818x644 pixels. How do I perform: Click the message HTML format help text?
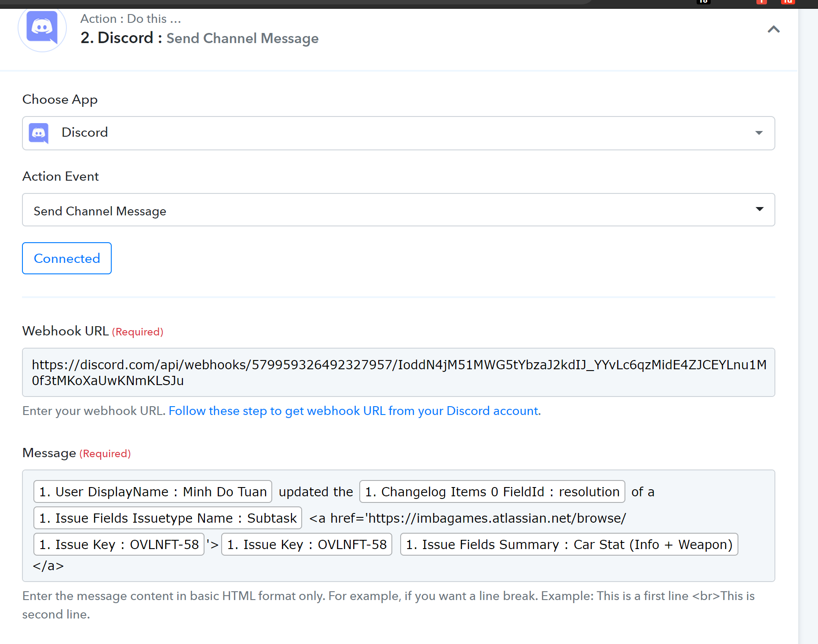[388, 605]
